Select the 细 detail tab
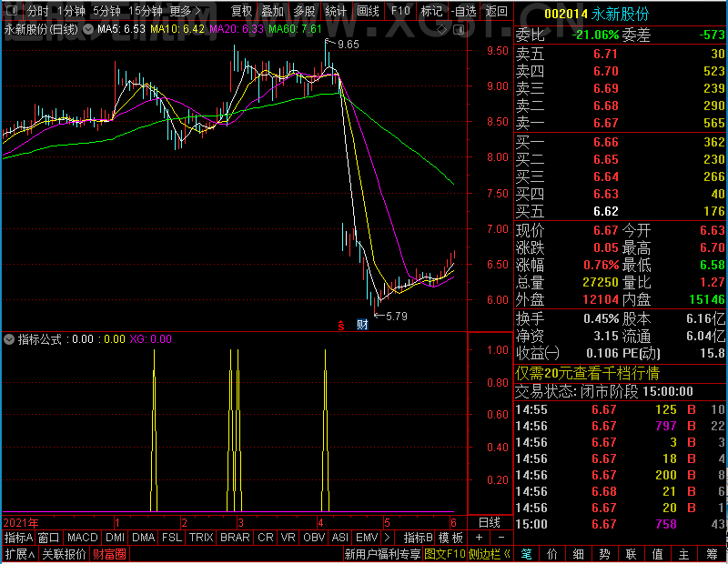Viewport: 728px width, 564px height. pos(579,554)
